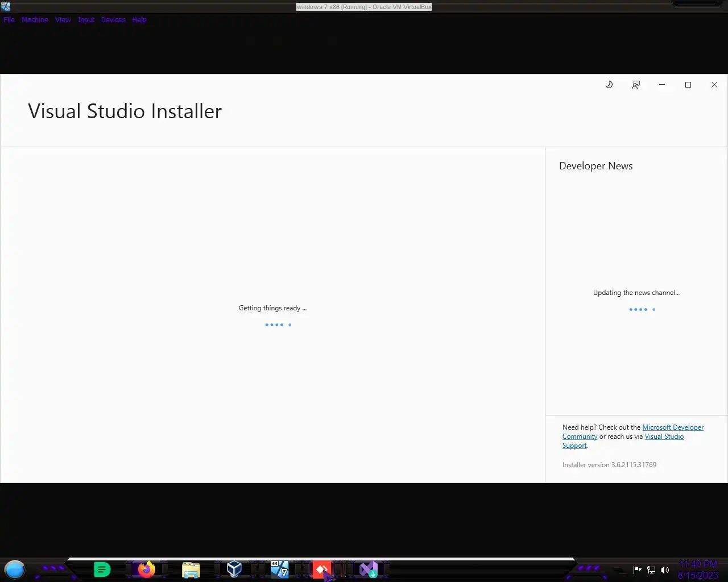This screenshot has width=728, height=582.
Task: Switch to Visual Studio Installer taskbar icon
Action: (x=369, y=569)
